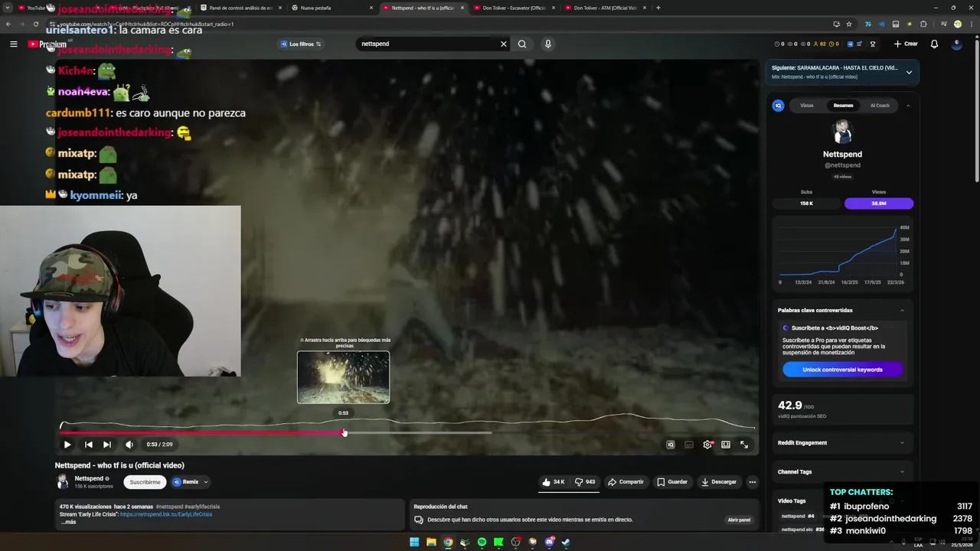Open chat replay panel with Abrir panel
This screenshot has height=551, width=980.
point(739,520)
